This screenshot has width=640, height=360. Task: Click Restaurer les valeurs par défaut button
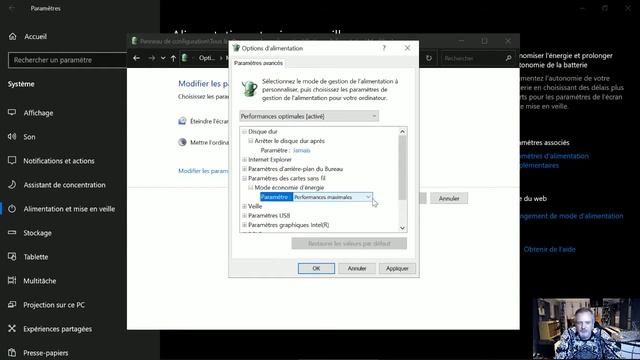click(349, 244)
